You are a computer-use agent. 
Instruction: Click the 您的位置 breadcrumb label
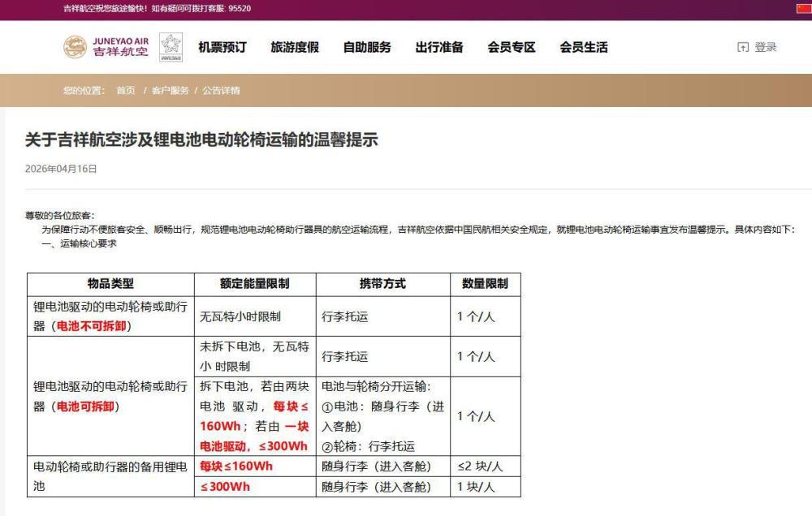(84, 91)
